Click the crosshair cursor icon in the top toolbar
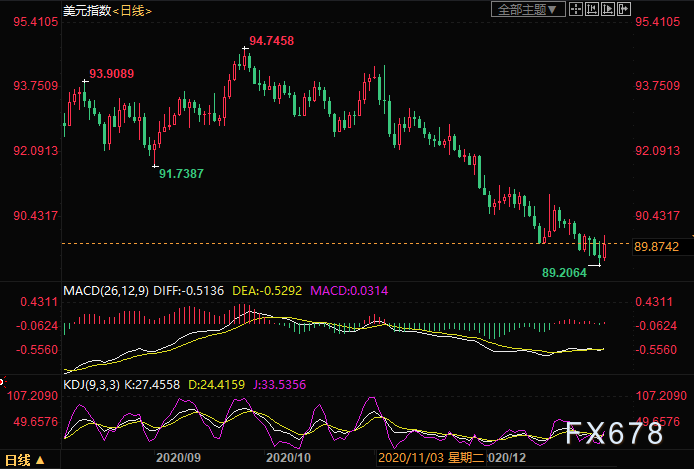The width and height of the screenshot is (694, 469). point(576,10)
